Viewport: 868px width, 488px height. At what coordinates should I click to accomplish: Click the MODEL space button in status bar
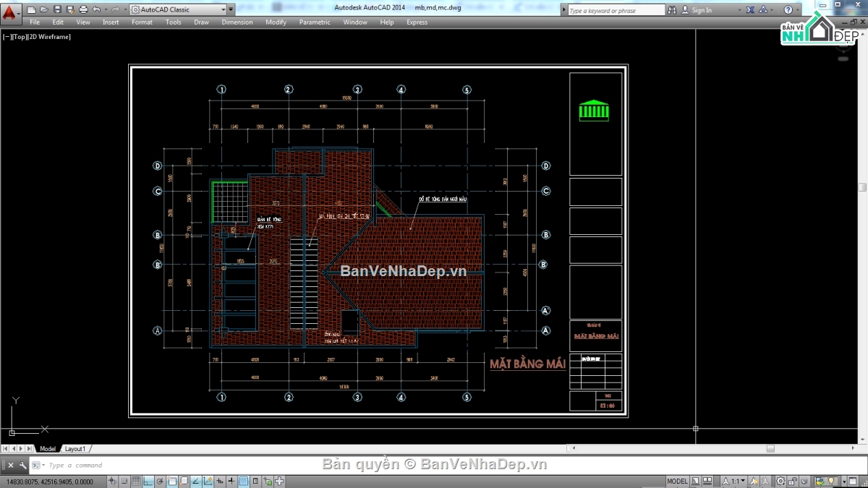[677, 481]
